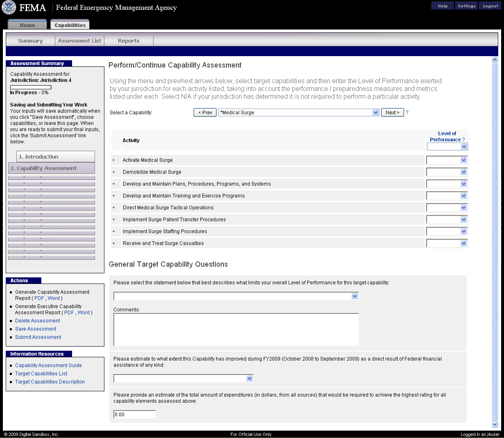
Task: Click the 'Jurisdiction: Jurisdiction 4' text
Action: click(x=41, y=80)
